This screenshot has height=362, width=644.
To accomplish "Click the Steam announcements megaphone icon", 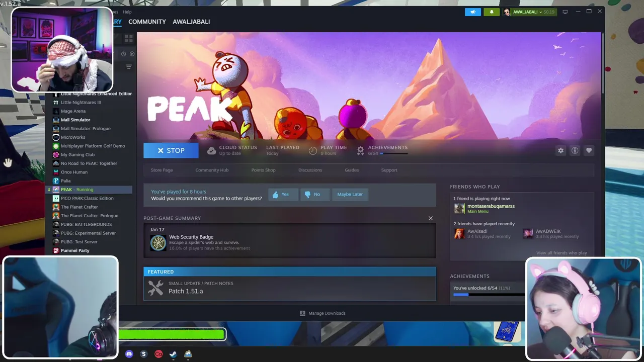I will tap(473, 12).
